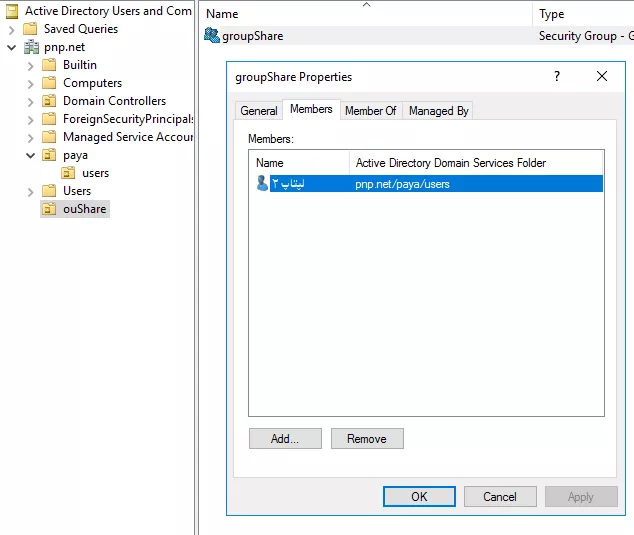
Task: Click the Builtin folder icon
Action: point(49,65)
